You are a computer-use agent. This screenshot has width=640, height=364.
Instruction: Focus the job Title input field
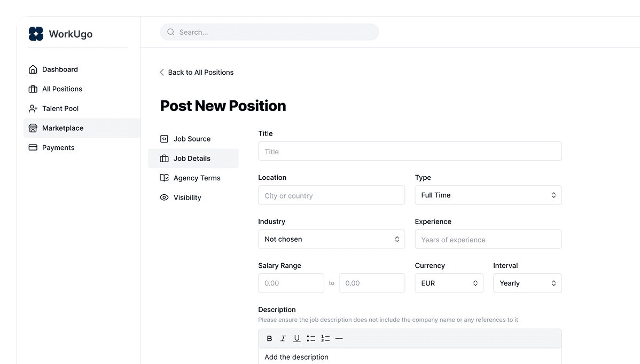click(409, 152)
